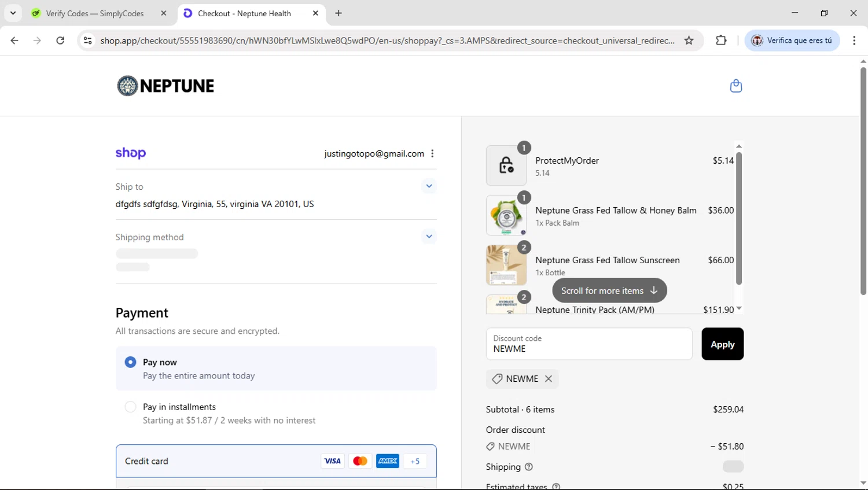This screenshot has width=868, height=490.
Task: Click the page scrollbar down arrow
Action: [863, 483]
